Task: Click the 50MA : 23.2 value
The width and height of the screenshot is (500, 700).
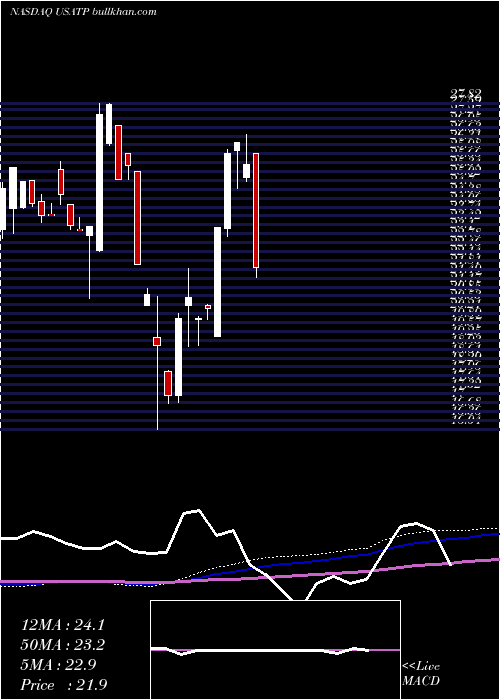Action: (x=62, y=645)
